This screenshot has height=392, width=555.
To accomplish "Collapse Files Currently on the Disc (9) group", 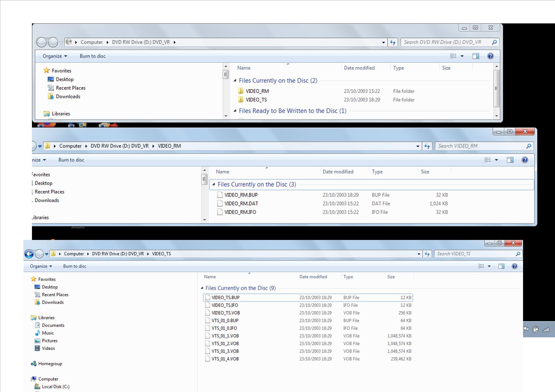I will pos(202,288).
